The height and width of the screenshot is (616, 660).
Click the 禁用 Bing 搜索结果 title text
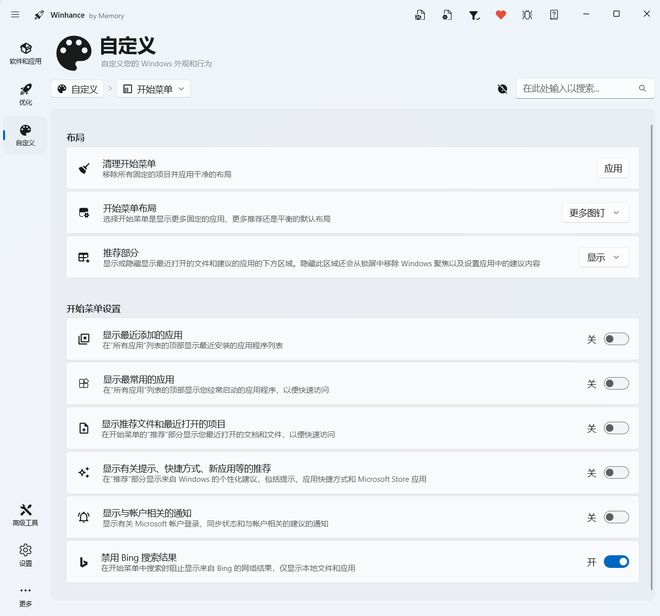coord(139,558)
